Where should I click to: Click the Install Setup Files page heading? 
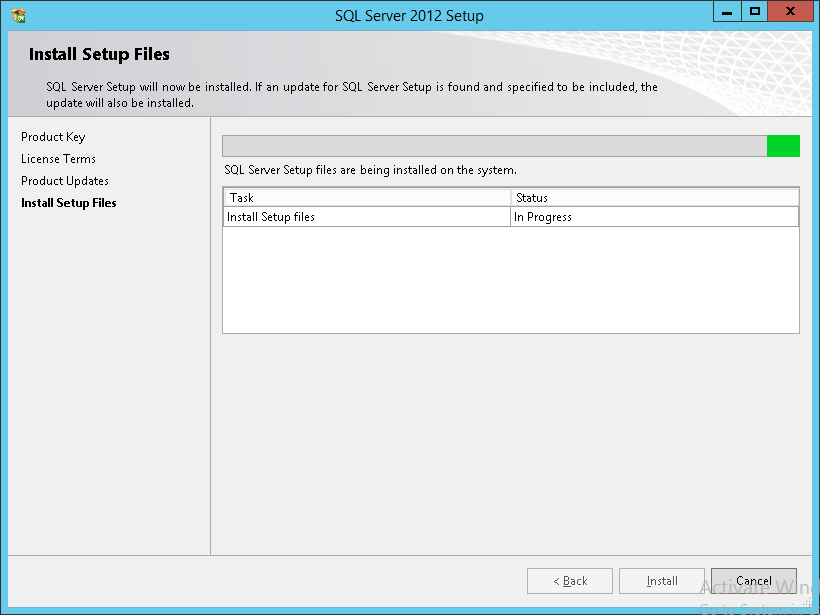tap(99, 54)
